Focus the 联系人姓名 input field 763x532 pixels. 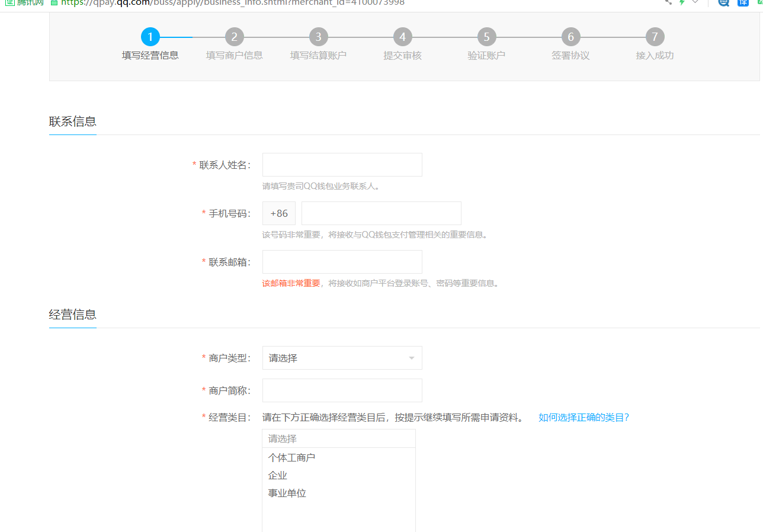[x=342, y=165]
